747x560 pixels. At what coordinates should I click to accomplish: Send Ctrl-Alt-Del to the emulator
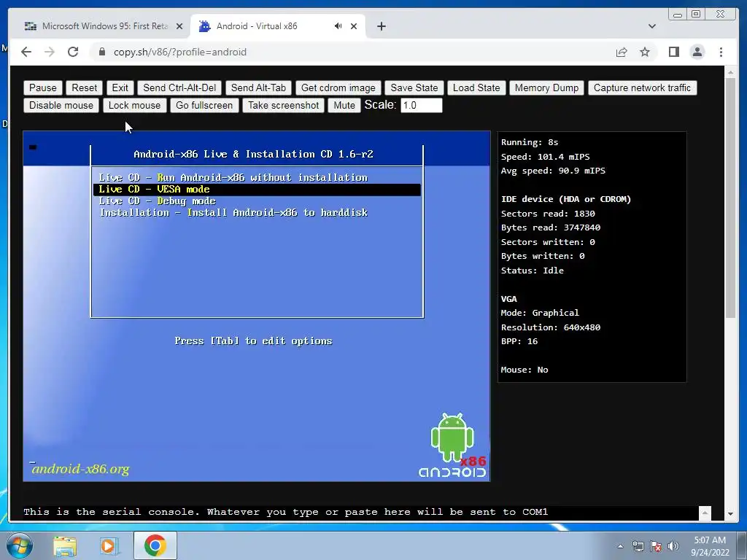tap(179, 87)
